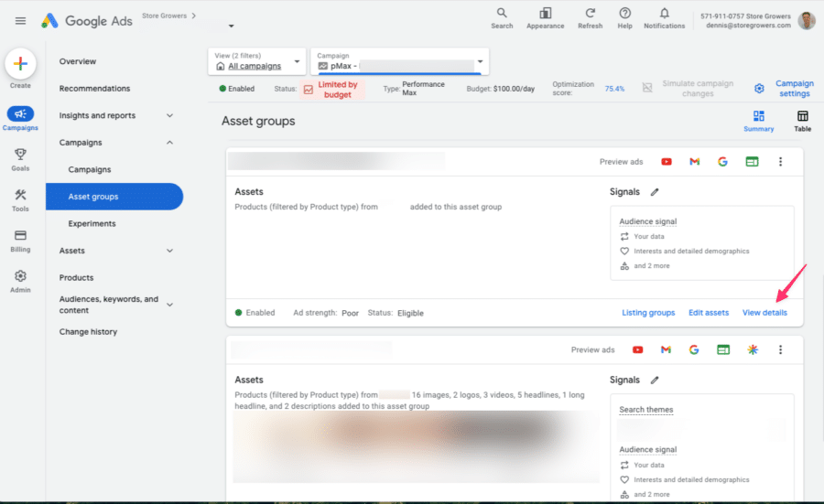Open more options for second asset group

click(780, 349)
